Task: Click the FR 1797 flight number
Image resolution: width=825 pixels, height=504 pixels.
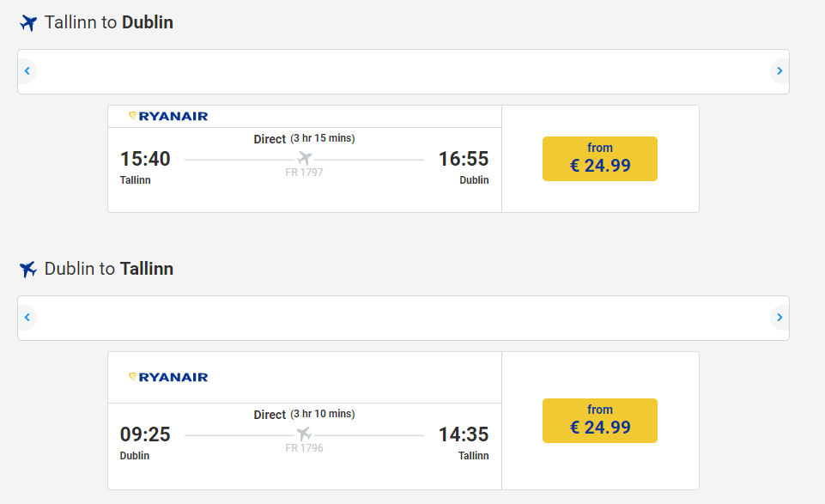Action: [304, 173]
